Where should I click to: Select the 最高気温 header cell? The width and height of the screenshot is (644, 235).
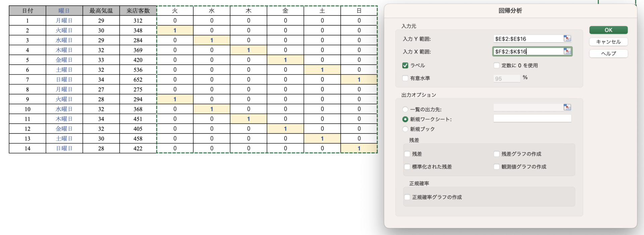(101, 11)
